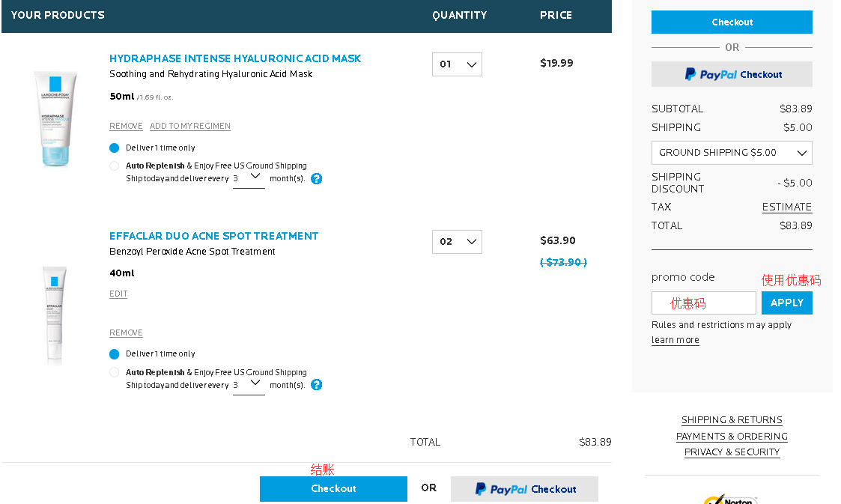Select Deliver 1 time only for Hydraphase mask
Screen dimensions: 841x504
pyautogui.click(x=115, y=148)
